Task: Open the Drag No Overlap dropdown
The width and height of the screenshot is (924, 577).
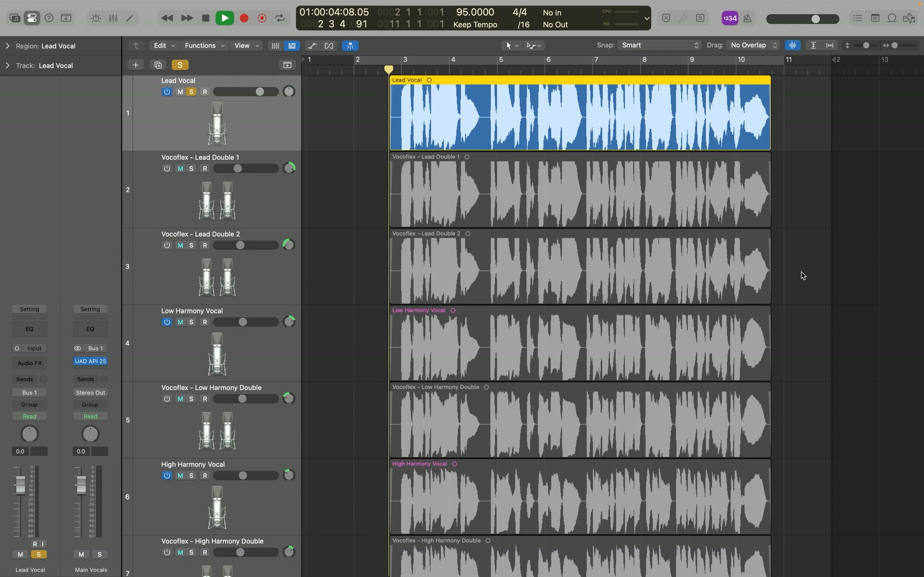Action: (x=753, y=45)
